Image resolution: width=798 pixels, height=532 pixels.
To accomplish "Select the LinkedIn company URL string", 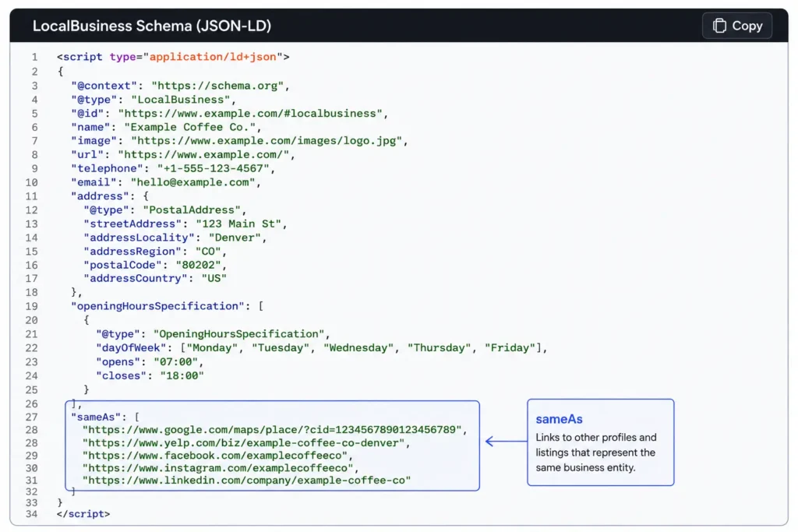I will (x=246, y=480).
